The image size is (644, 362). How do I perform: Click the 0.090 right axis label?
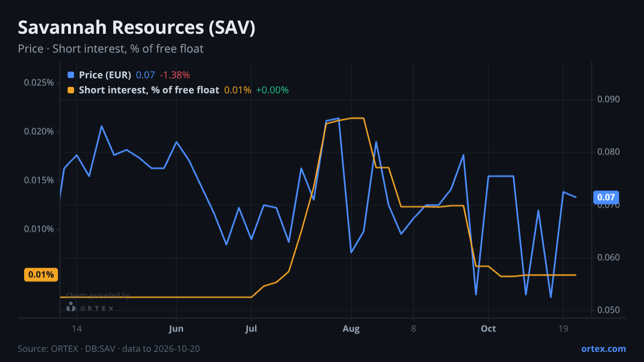coord(608,99)
